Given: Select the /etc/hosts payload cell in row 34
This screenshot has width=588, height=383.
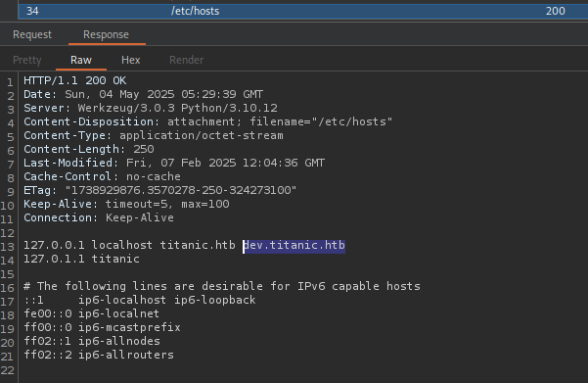Looking at the screenshot, I should [x=195, y=11].
